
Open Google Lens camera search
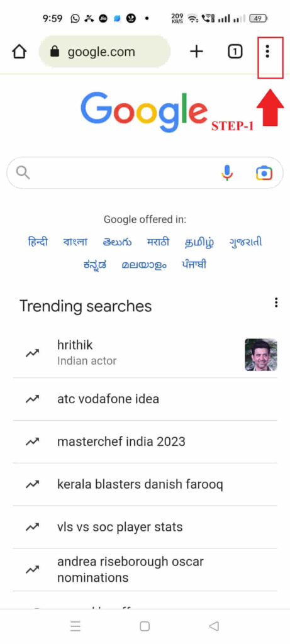coord(264,173)
